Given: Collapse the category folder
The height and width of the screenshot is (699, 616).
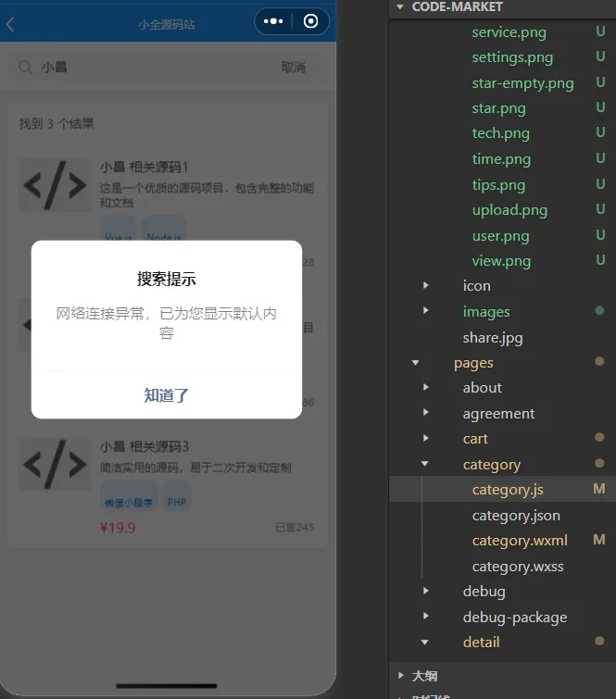Looking at the screenshot, I should click(x=425, y=464).
